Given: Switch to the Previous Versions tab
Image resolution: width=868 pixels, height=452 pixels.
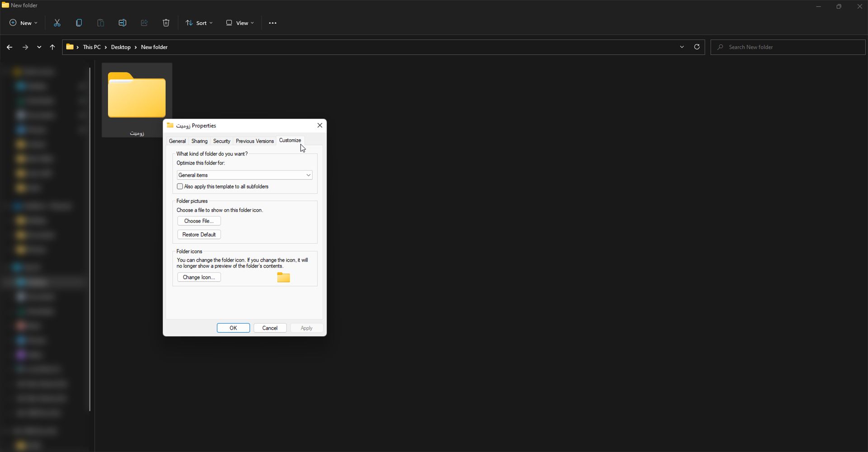Looking at the screenshot, I should [255, 141].
